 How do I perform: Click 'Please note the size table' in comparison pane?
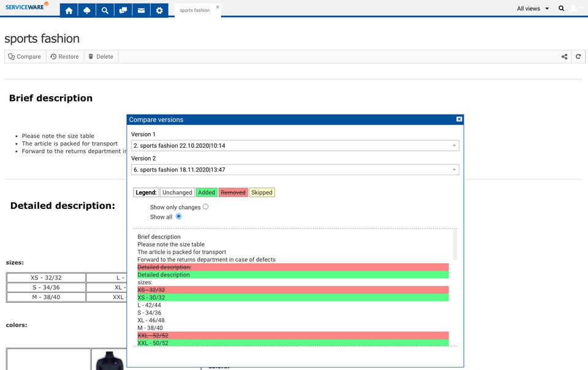(x=171, y=244)
